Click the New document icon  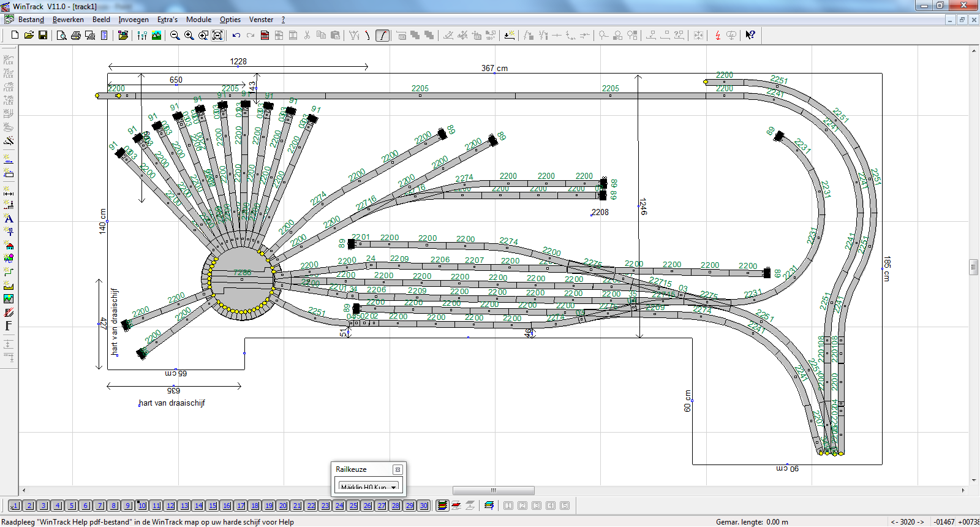pos(15,35)
